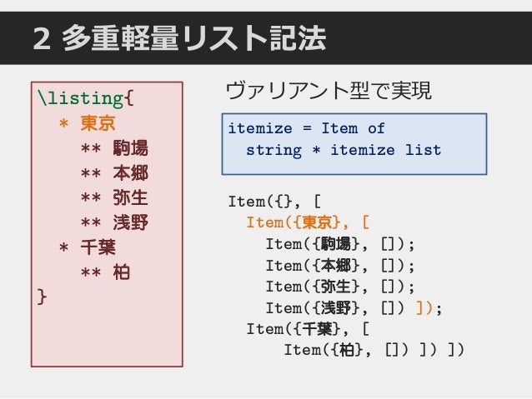Click the 'Item({柏}, []) ]) ])' line
Screen dimensions: 532x399
tap(374, 350)
